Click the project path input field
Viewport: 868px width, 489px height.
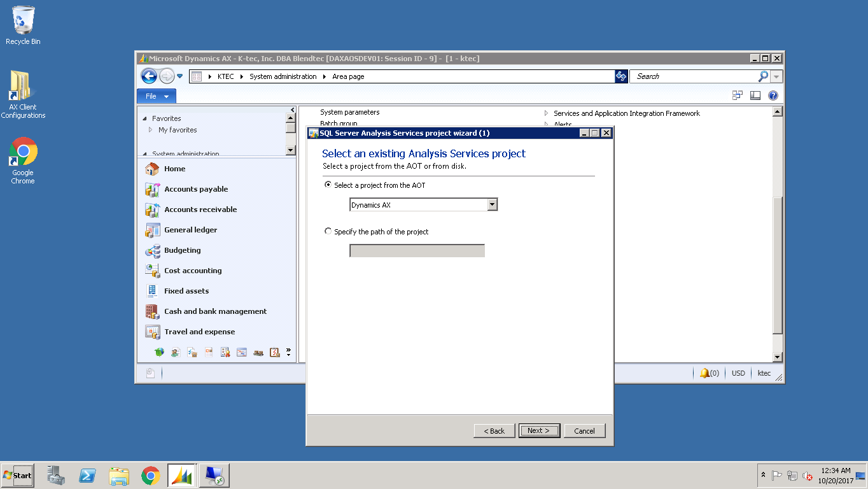click(x=417, y=251)
